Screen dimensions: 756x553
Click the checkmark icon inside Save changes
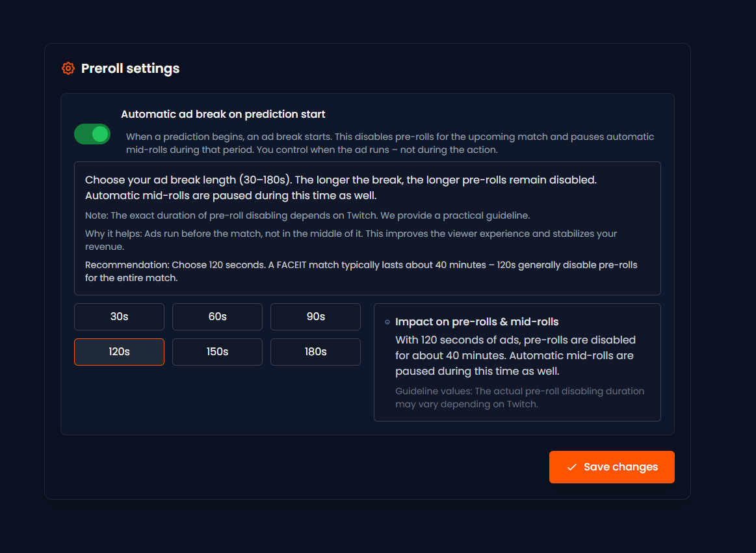(x=573, y=467)
